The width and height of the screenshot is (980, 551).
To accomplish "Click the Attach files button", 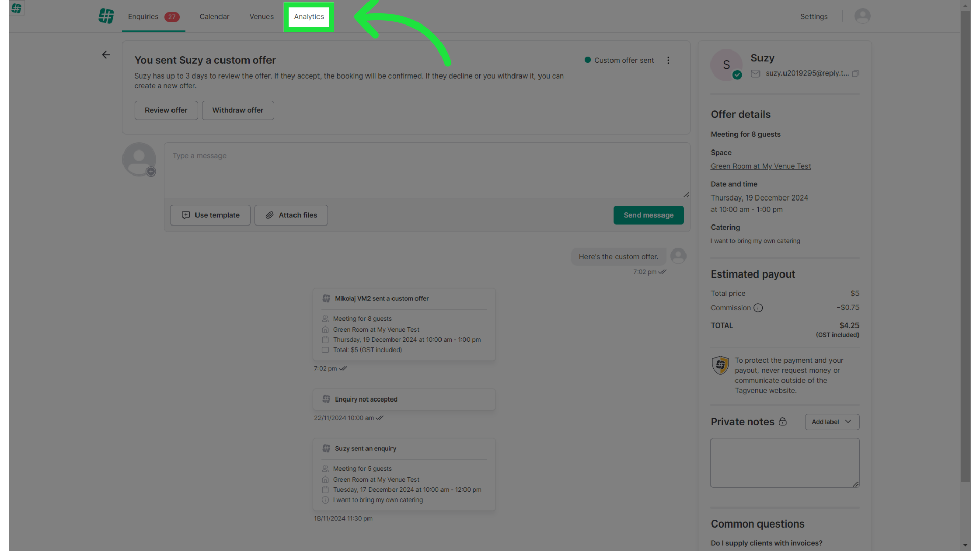I will coord(291,215).
